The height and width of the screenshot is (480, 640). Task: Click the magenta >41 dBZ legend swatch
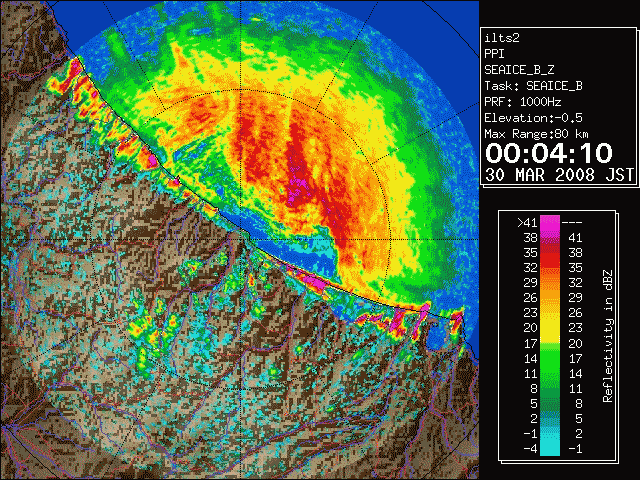tap(550, 224)
